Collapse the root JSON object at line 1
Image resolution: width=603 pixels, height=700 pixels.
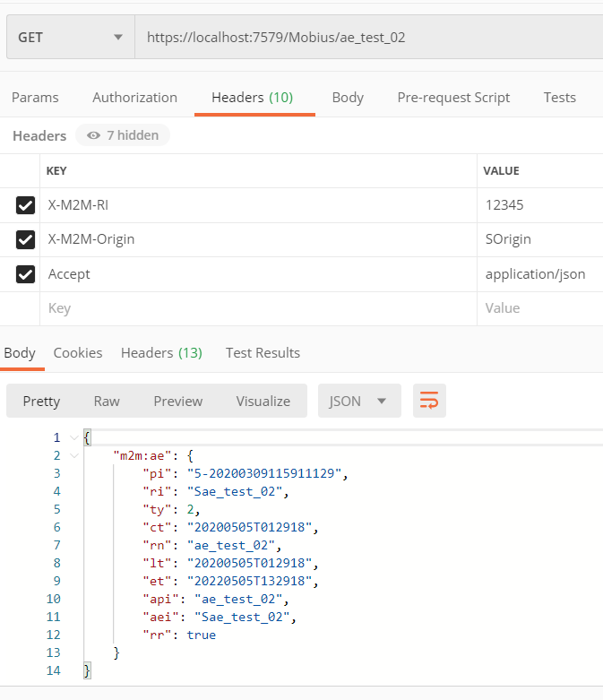(x=73, y=437)
